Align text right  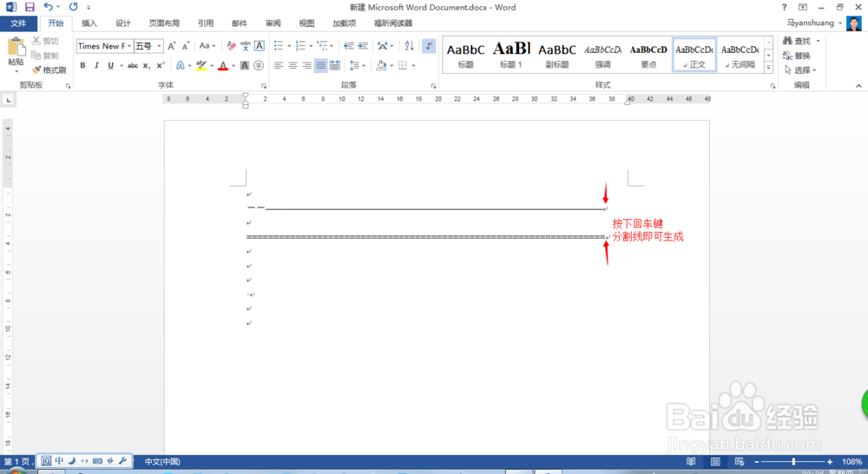click(306, 65)
